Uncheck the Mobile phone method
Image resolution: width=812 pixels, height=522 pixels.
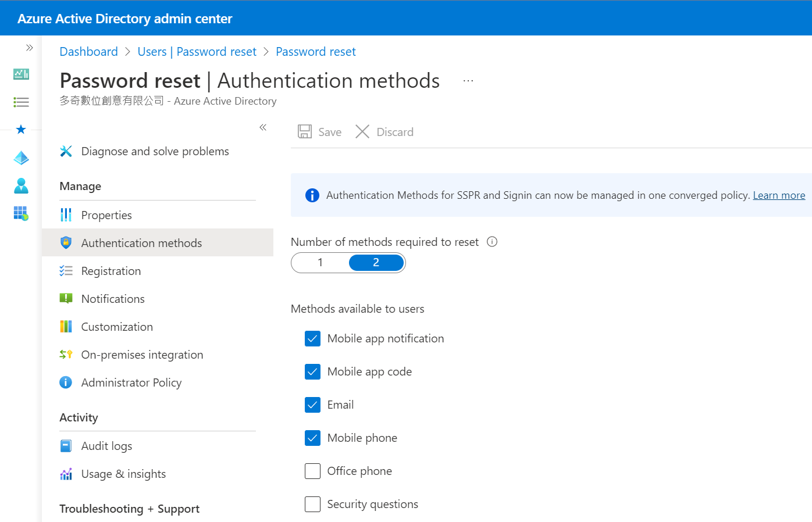[x=312, y=438]
